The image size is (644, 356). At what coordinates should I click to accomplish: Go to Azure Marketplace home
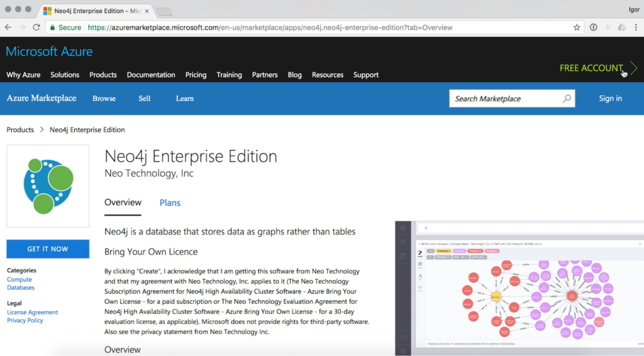point(42,98)
